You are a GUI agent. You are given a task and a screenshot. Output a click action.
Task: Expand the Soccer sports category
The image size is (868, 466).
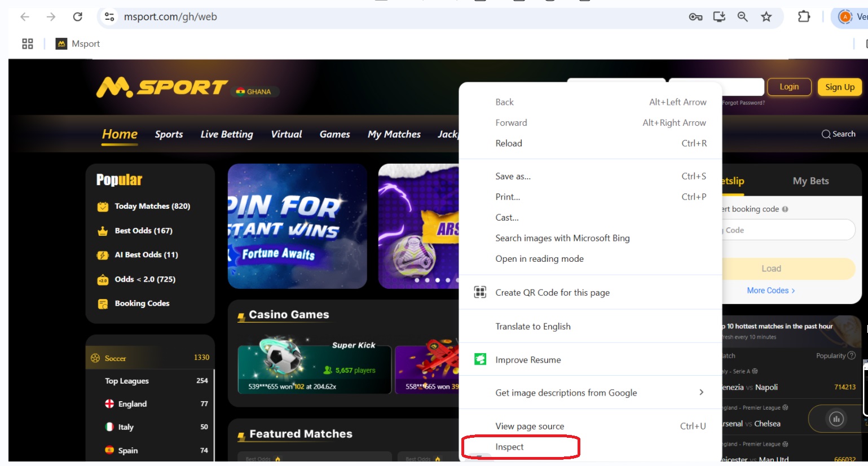click(150, 358)
